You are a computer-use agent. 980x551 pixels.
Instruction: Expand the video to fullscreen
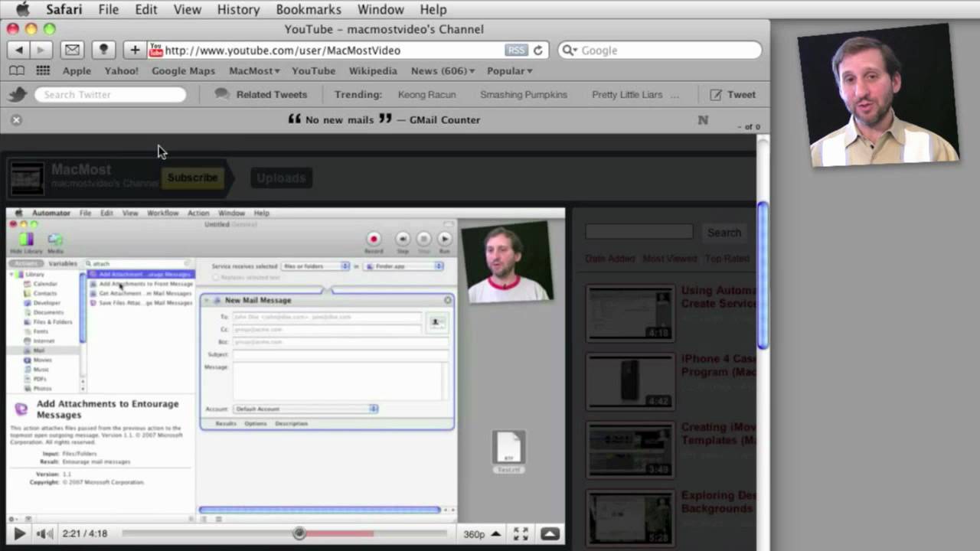pos(521,534)
